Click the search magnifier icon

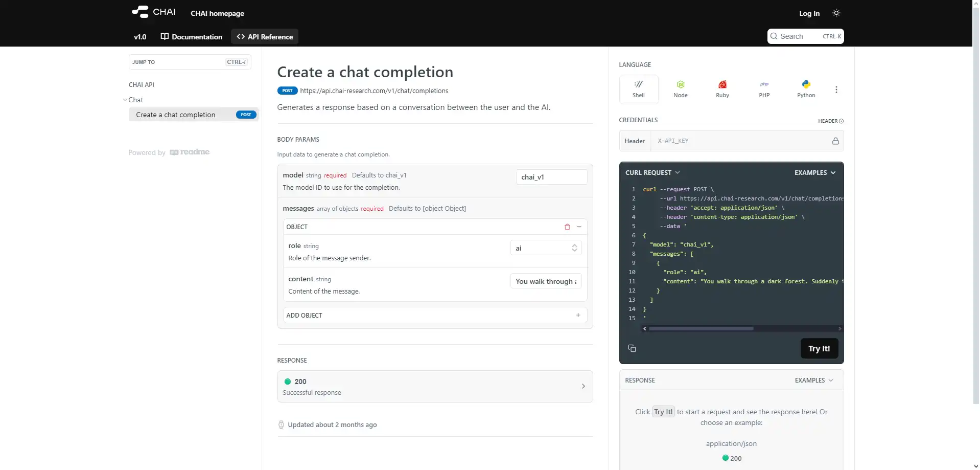point(774,36)
